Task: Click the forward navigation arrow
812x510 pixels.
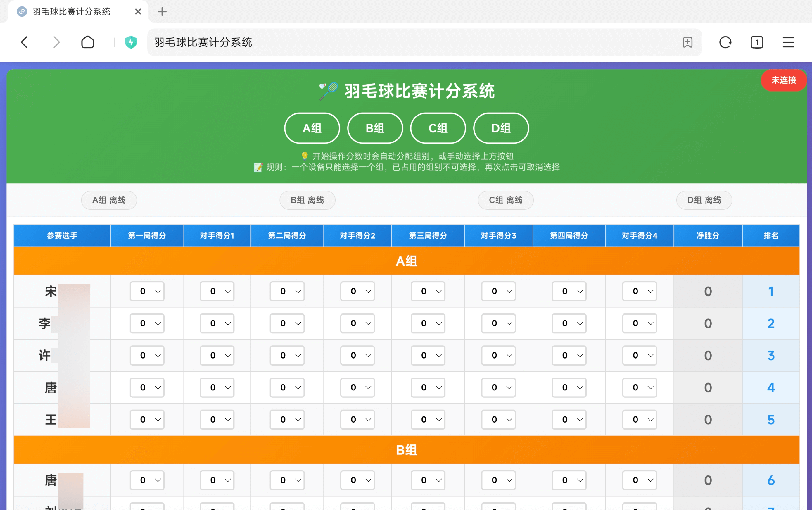Action: [56, 42]
